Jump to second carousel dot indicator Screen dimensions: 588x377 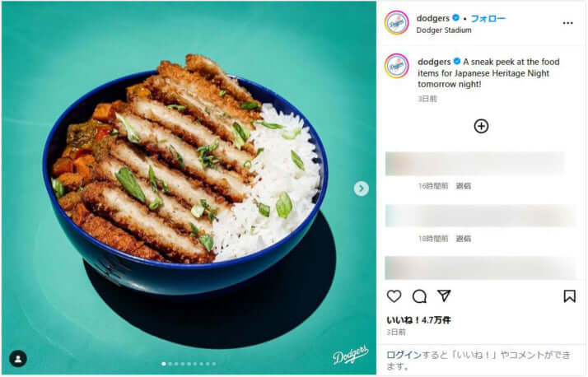pos(170,364)
